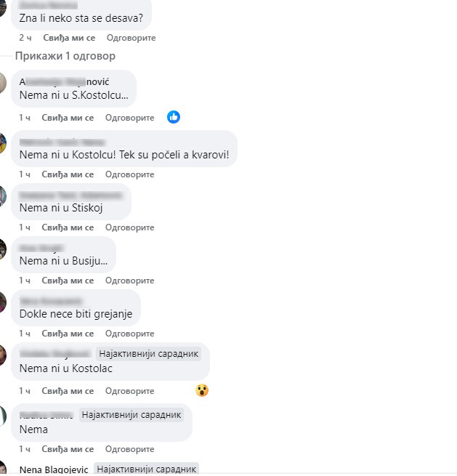Reply to the 'Zna li neko sta se desava?' comment

click(131, 38)
